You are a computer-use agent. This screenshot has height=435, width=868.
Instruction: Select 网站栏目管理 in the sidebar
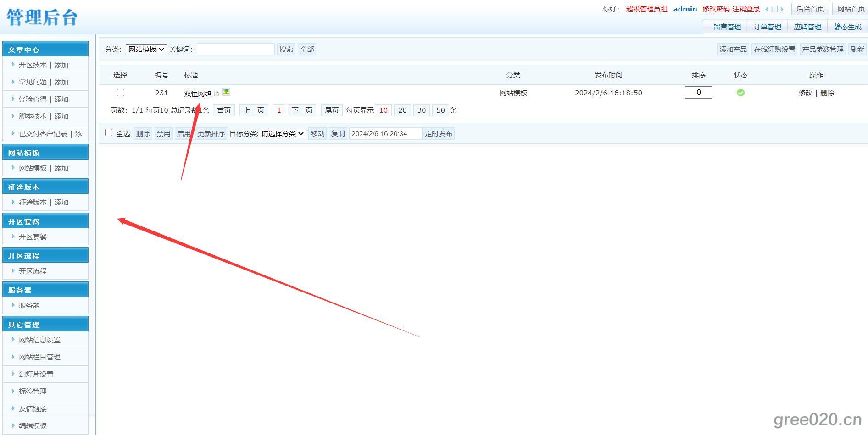pyautogui.click(x=39, y=357)
